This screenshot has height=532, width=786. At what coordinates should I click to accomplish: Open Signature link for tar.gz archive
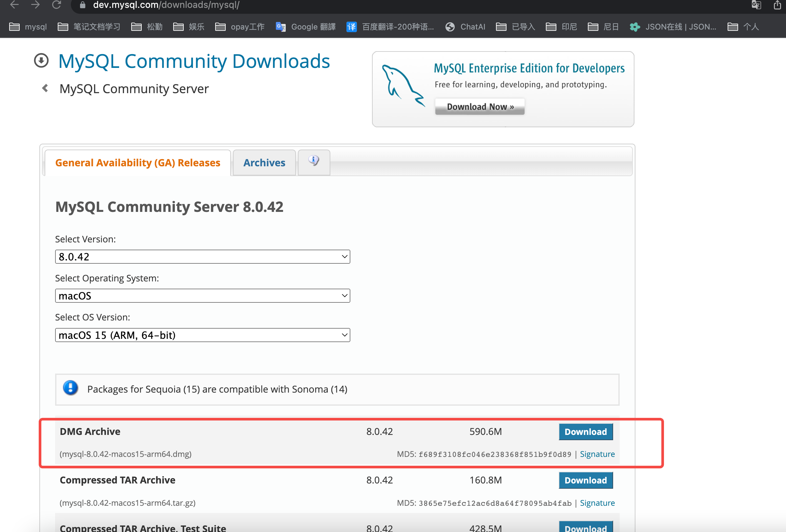[x=597, y=503]
